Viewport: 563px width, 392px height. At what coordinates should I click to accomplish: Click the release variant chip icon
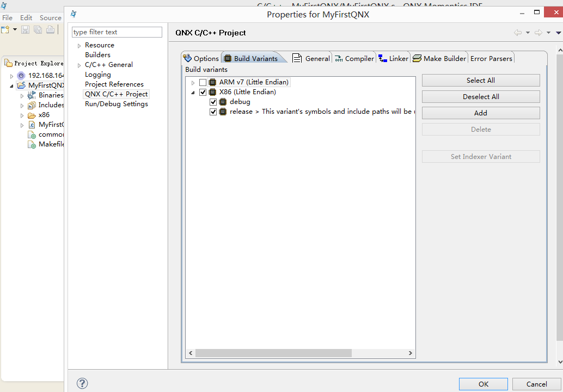pos(223,112)
